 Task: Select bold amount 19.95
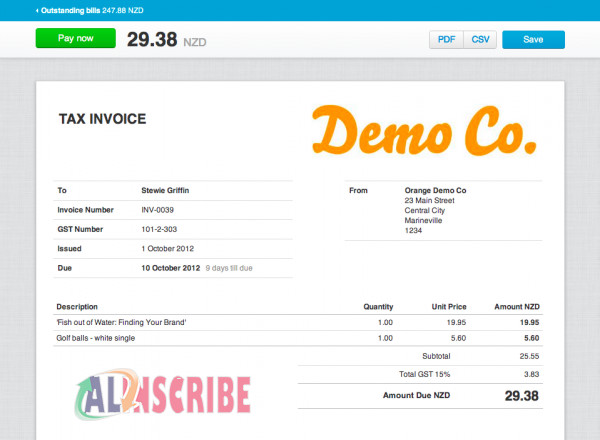(530, 323)
